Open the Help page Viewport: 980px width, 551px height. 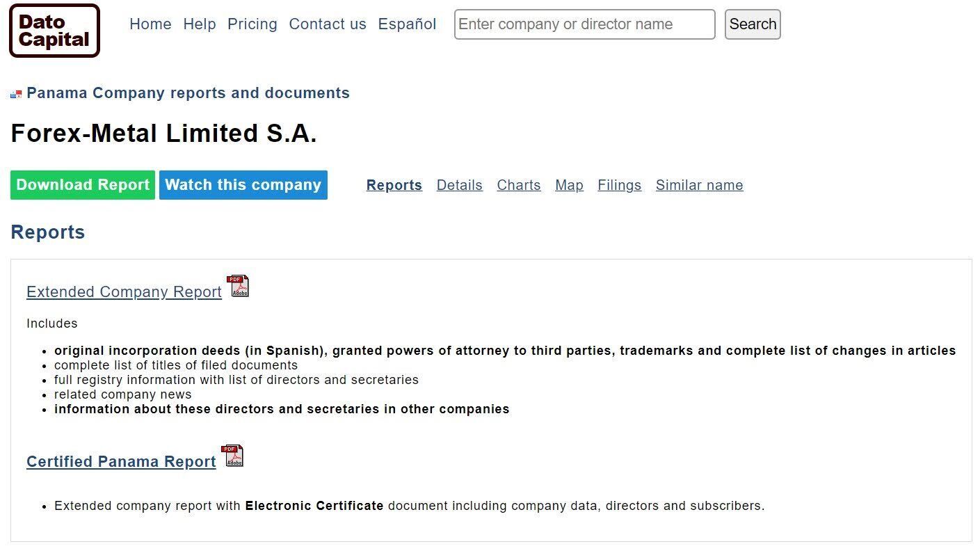tap(200, 24)
